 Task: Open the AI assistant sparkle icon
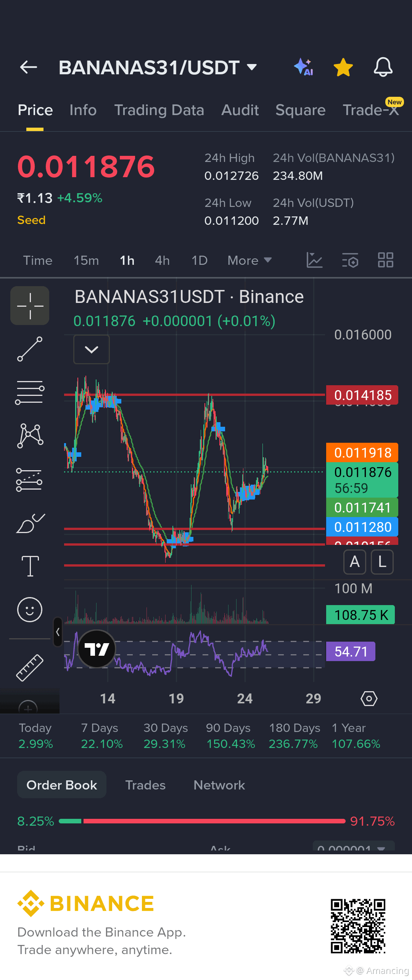pos(304,67)
